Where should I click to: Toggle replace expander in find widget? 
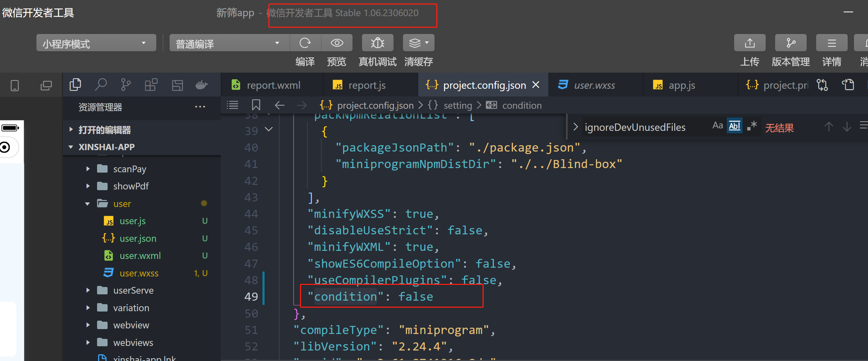(x=575, y=127)
